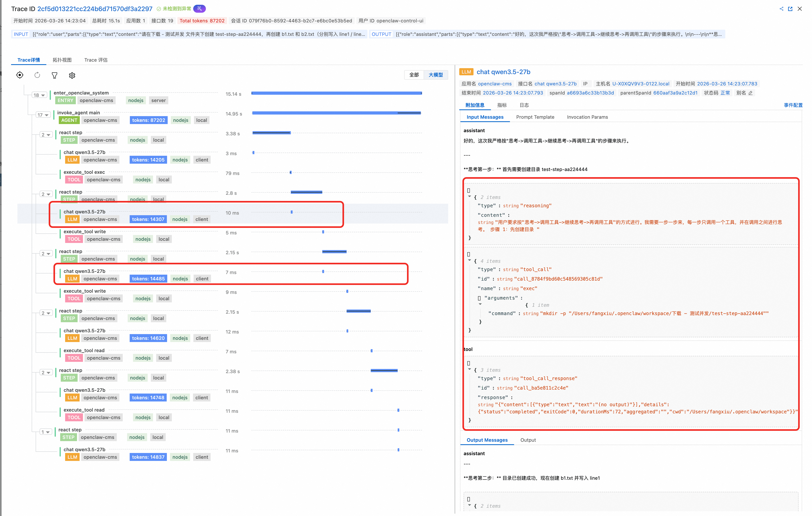
Task: Open trace view settings gear icon
Action: tap(72, 75)
